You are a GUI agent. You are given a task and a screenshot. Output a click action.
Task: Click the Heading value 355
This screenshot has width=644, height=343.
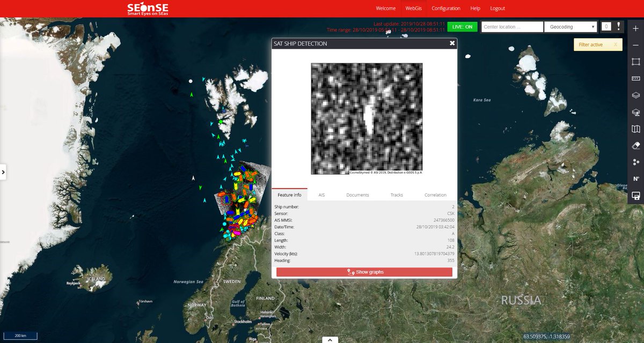(x=451, y=260)
